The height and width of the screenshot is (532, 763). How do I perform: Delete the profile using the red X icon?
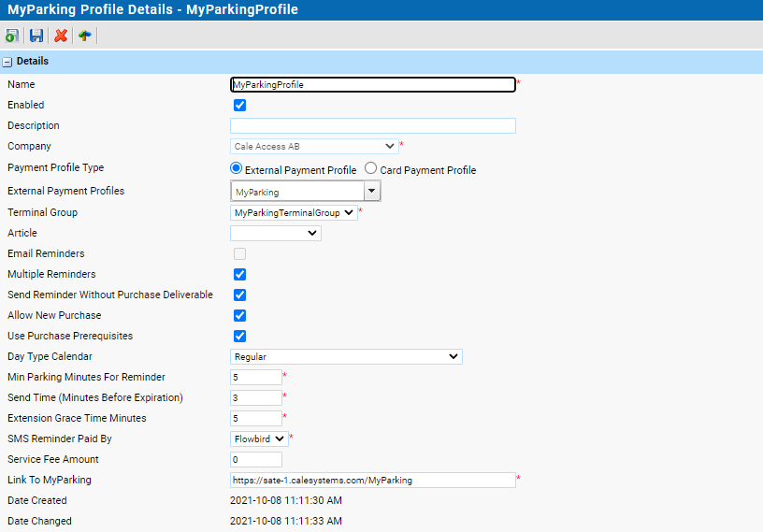pyautogui.click(x=61, y=36)
